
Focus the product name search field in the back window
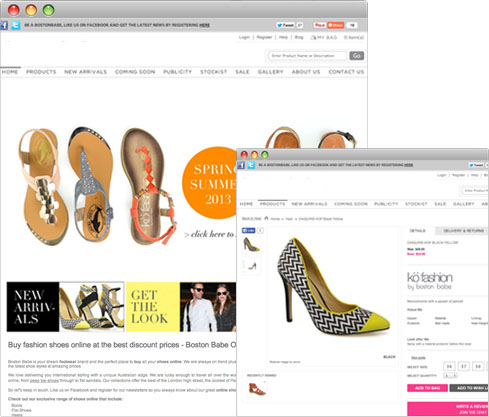click(x=307, y=56)
